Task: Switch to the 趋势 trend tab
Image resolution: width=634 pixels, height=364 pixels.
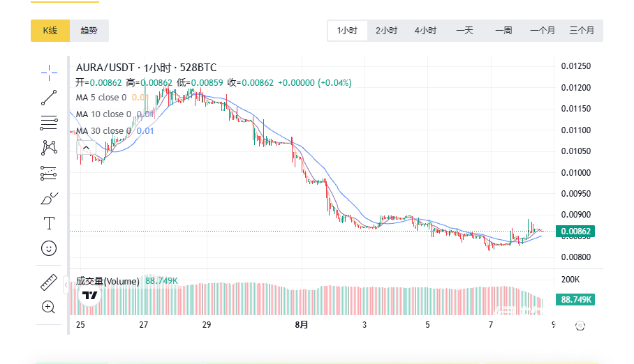Action: 89,31
